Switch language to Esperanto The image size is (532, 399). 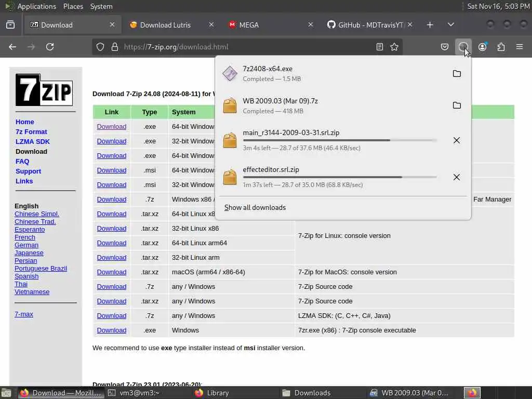[30, 229]
